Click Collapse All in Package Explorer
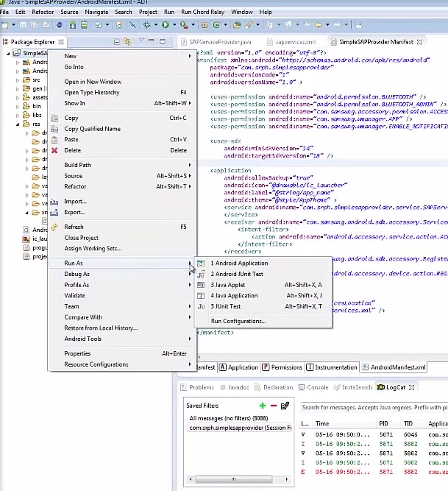This screenshot has height=491, width=448. pyautogui.click(x=116, y=42)
